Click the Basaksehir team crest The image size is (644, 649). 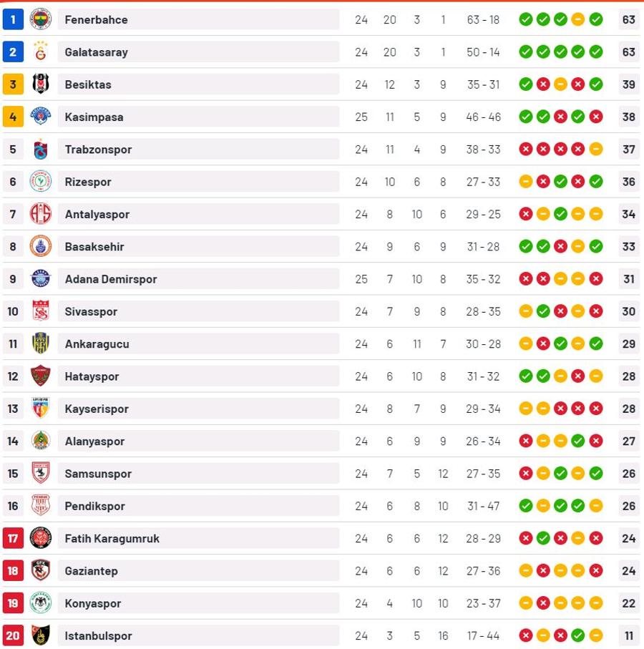click(x=41, y=246)
